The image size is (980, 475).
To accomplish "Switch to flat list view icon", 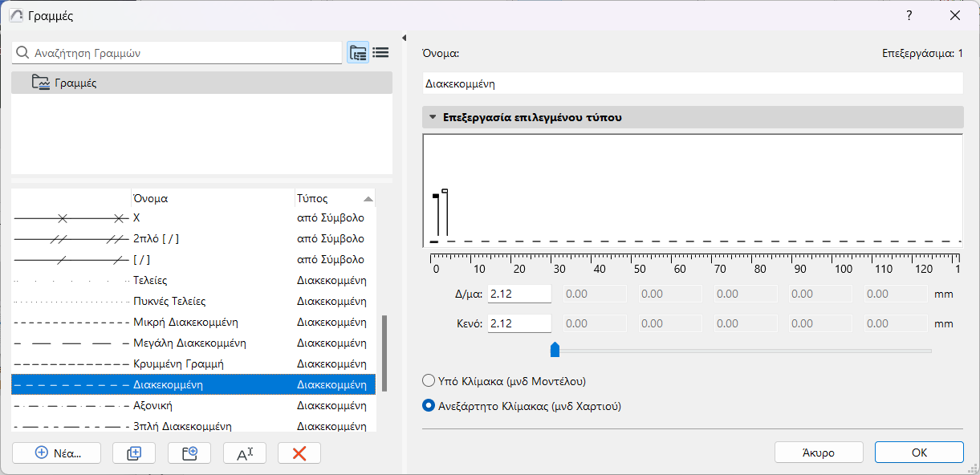I will pos(380,53).
